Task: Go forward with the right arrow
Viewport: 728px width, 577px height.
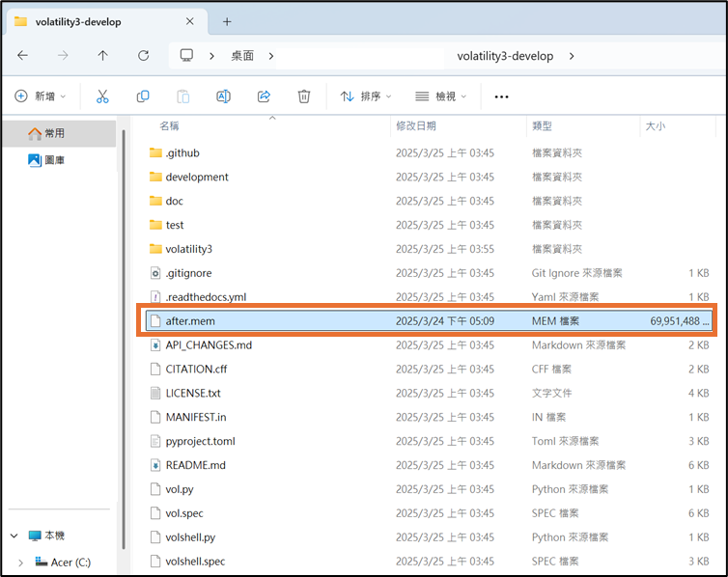Action: pos(63,56)
